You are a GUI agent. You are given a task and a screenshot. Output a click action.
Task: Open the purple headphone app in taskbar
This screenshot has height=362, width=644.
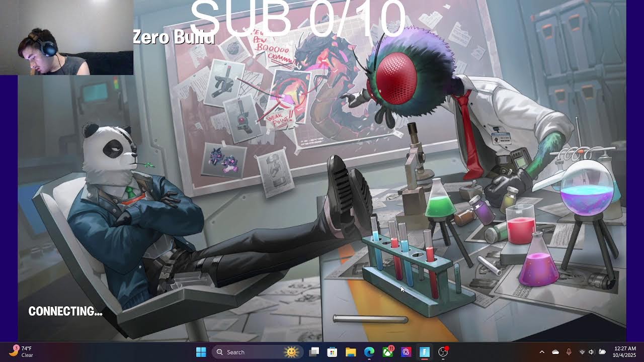tap(406, 352)
